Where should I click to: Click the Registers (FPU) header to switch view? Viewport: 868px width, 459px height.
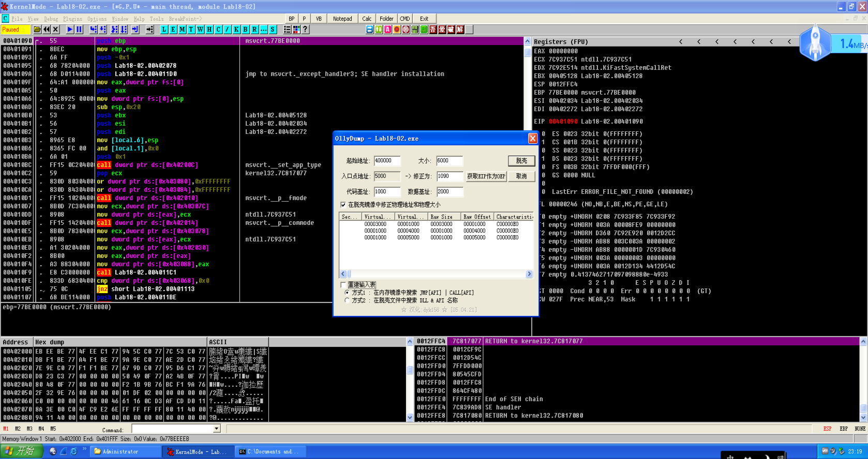click(x=561, y=42)
